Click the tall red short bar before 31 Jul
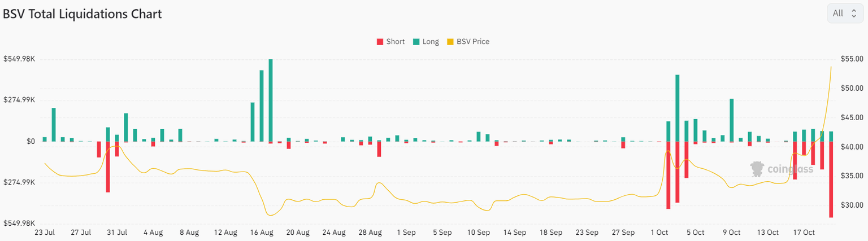Image resolution: width=868 pixels, height=241 pixels. point(108,166)
